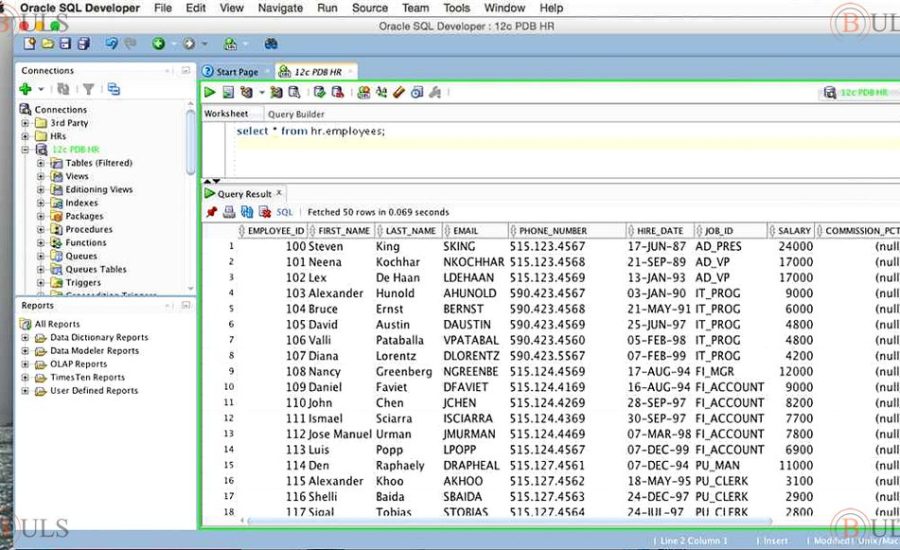This screenshot has width=900, height=550.
Task: Click the Commit icon in worksheet toolbar
Action: coord(320,92)
